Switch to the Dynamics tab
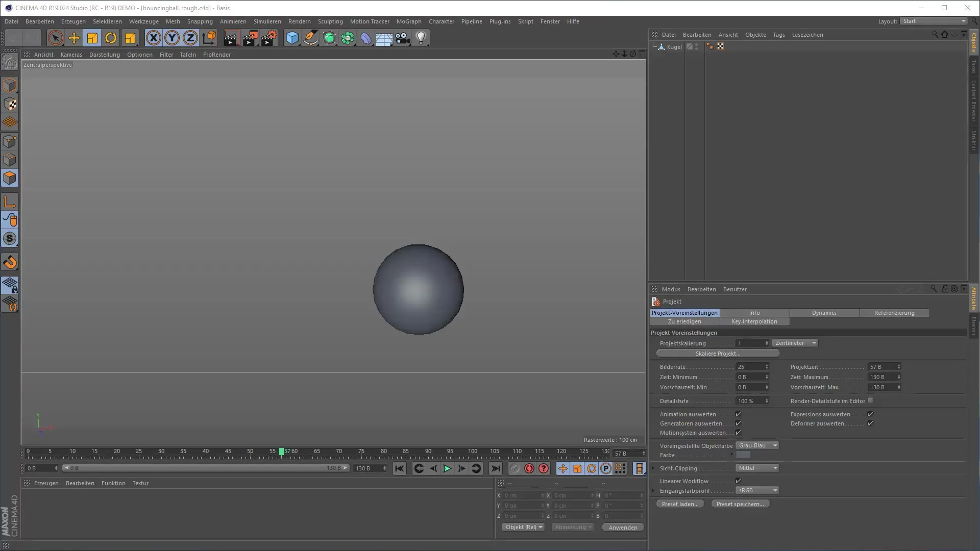 (824, 313)
